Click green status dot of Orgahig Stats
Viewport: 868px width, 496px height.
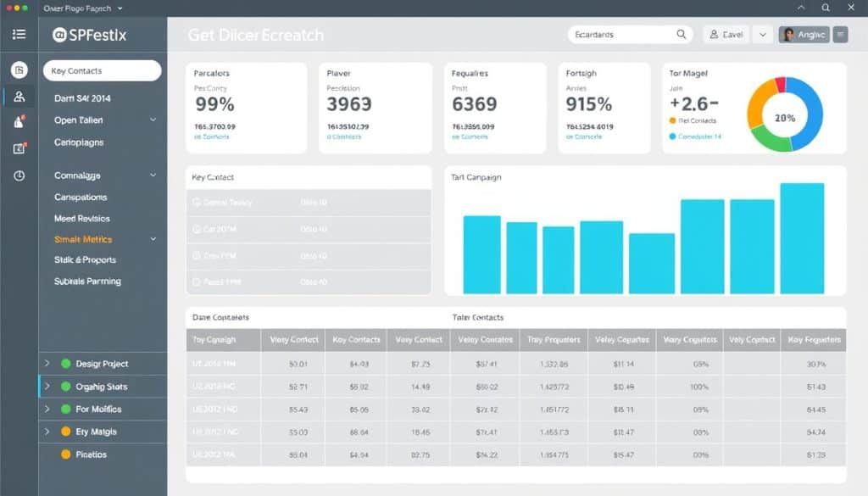(x=66, y=387)
